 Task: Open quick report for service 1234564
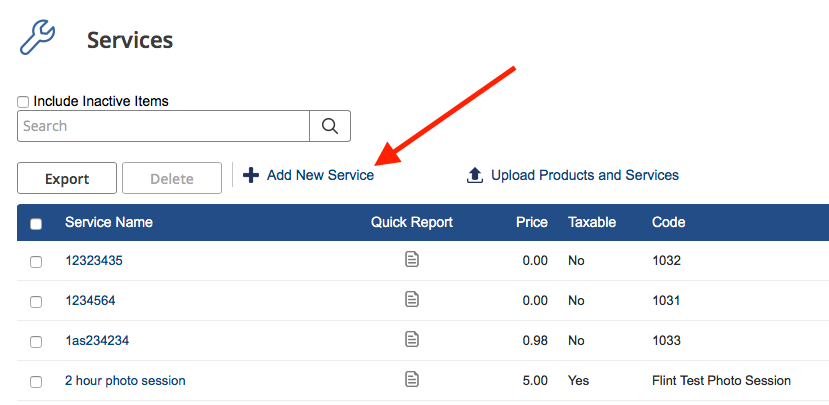point(412,299)
